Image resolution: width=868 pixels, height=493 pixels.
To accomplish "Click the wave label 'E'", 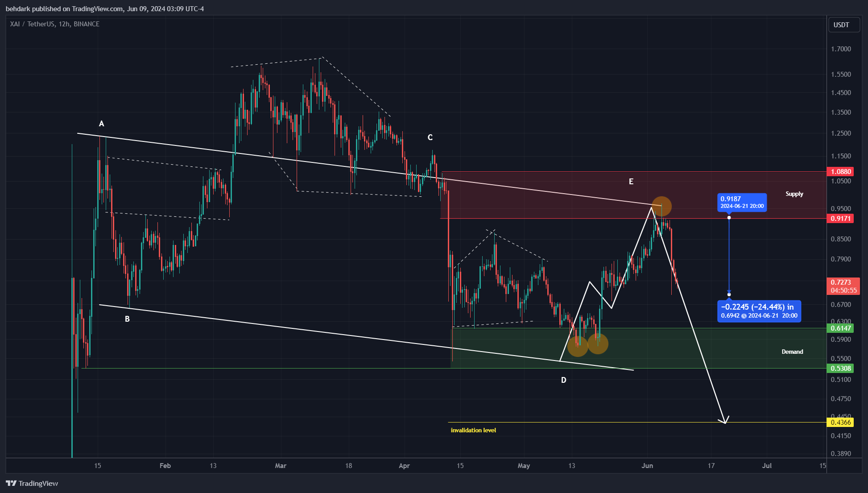I will point(631,182).
